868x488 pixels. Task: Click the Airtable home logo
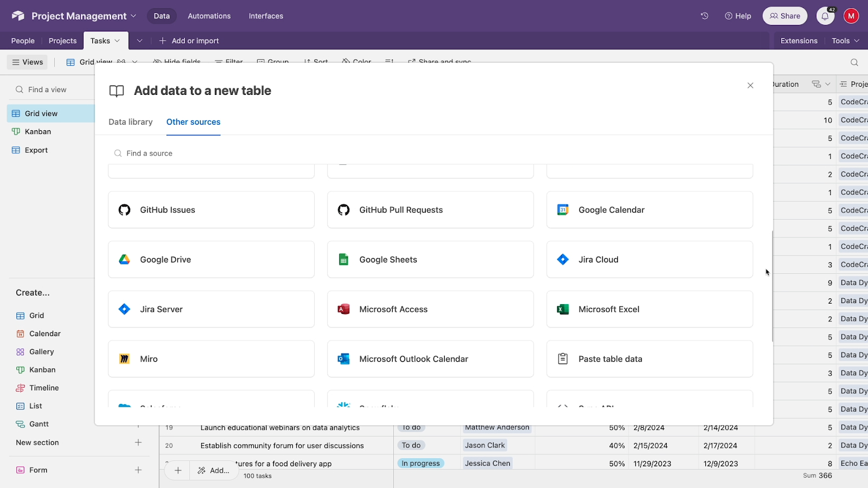coord(18,16)
